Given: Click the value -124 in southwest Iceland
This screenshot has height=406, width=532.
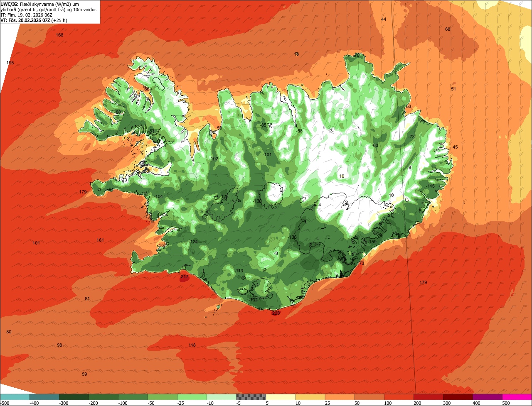Looking at the screenshot, I should tap(193, 242).
